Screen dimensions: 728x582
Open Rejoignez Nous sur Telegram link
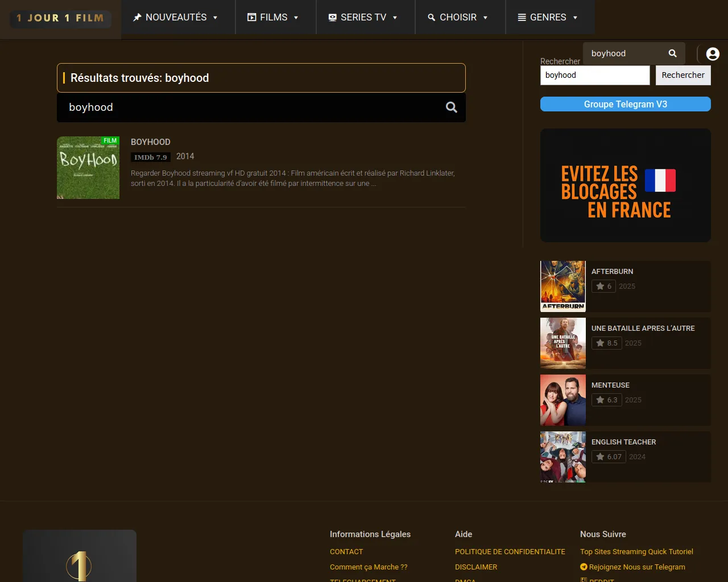click(637, 567)
